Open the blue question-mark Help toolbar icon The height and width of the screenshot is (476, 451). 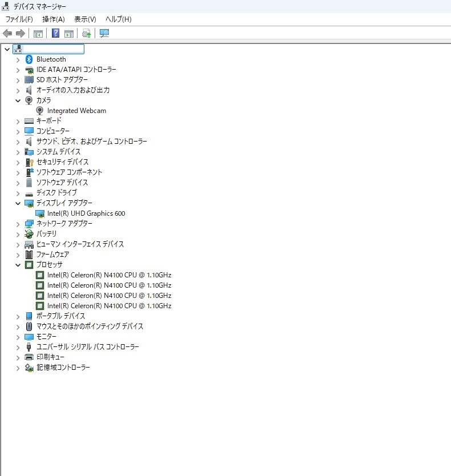[55, 33]
